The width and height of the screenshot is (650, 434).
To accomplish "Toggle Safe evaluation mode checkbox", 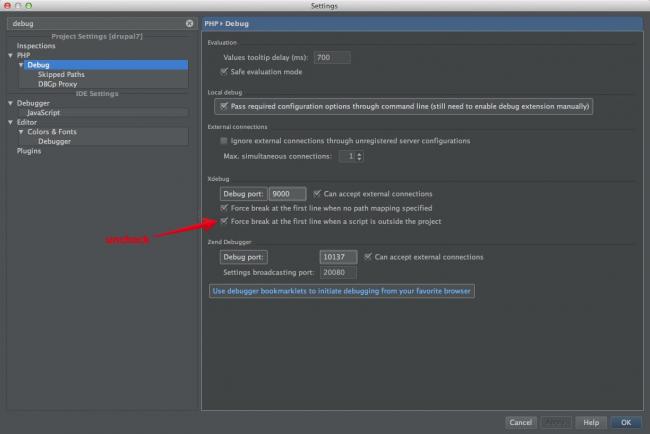I will tap(224, 72).
